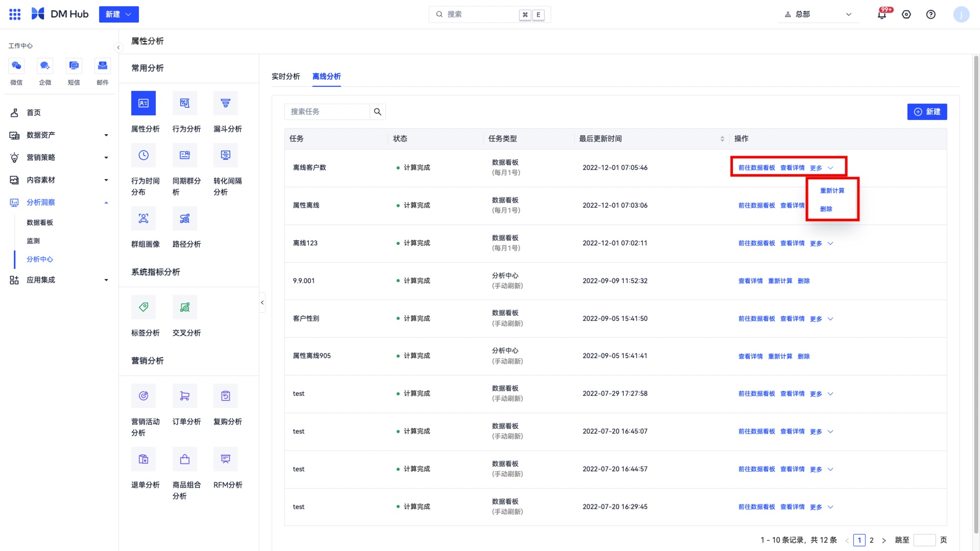
Task: Switch to the 实时分析 tab
Action: (x=286, y=77)
